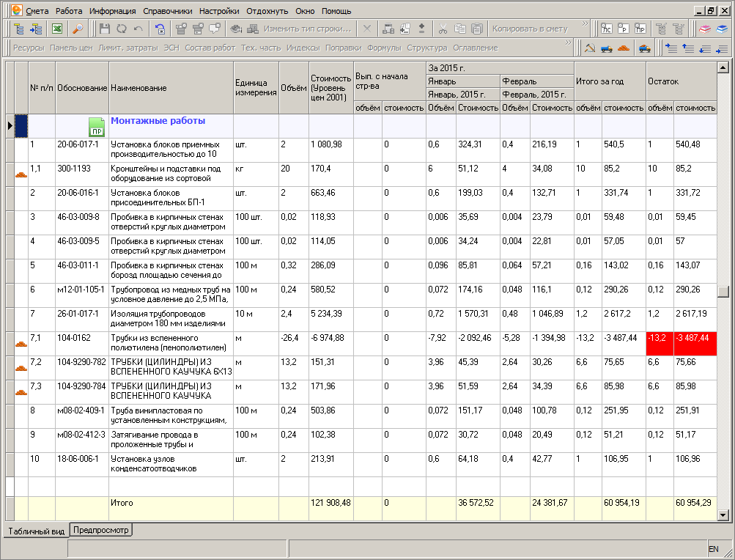Click vertical scrollbar up arrow
735x560 pixels.
723,68
